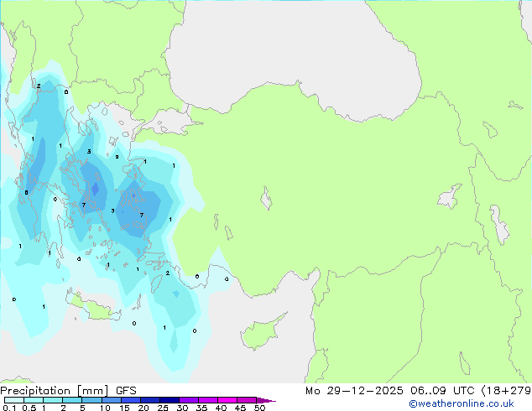Viewport: 532px width, 411px height.
Task: Pick the legend swatch between 40 and 45
Action: [x=227, y=400]
